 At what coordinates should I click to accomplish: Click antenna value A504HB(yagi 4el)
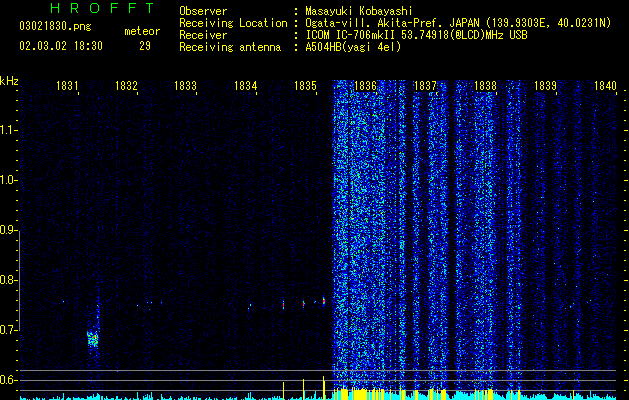click(353, 47)
